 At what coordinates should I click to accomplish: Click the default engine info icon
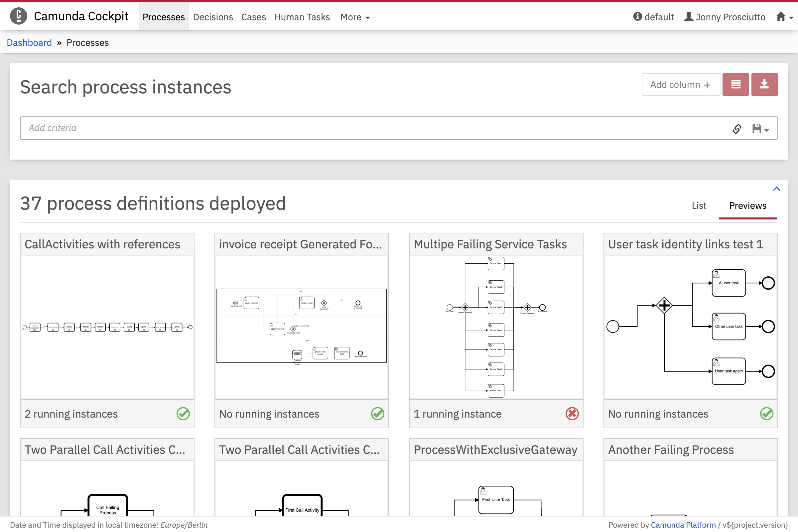click(637, 16)
